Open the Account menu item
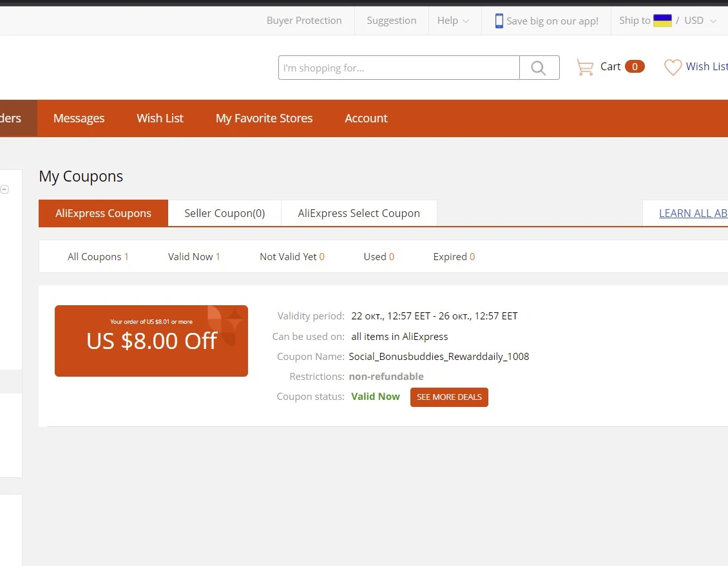The width and height of the screenshot is (728, 566). click(366, 118)
